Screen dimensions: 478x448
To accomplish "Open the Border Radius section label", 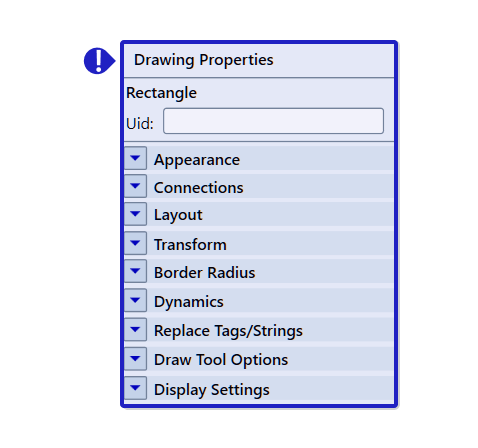I will tap(204, 273).
